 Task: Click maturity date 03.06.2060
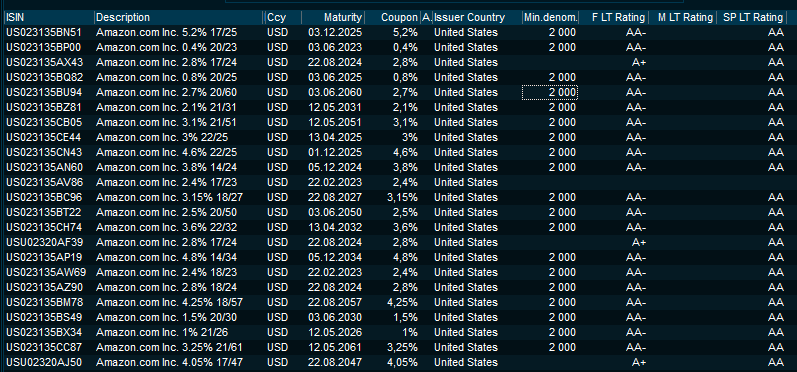tap(335, 92)
